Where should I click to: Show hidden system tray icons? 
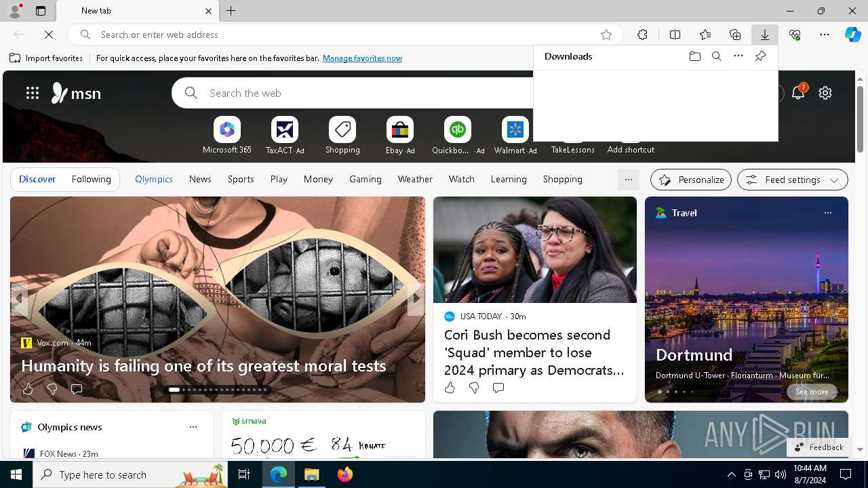click(x=731, y=474)
